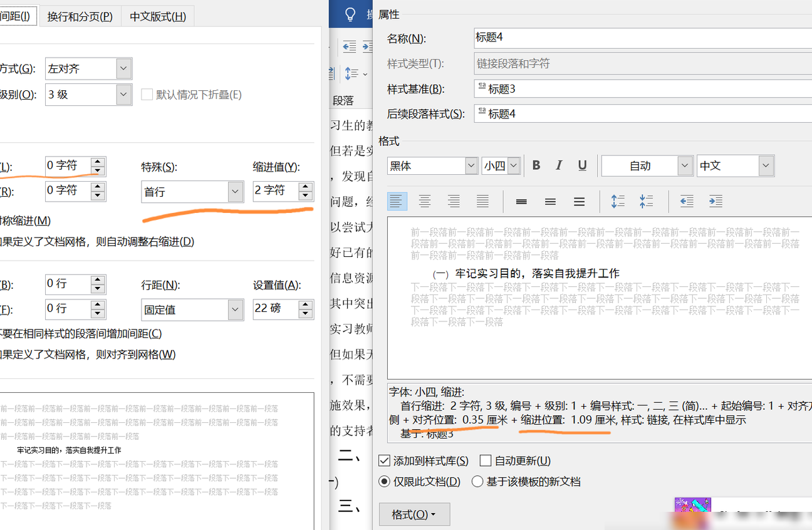812x530 pixels.
Task: Select the 基于该模板的新文档 radio button
Action: pos(477,482)
